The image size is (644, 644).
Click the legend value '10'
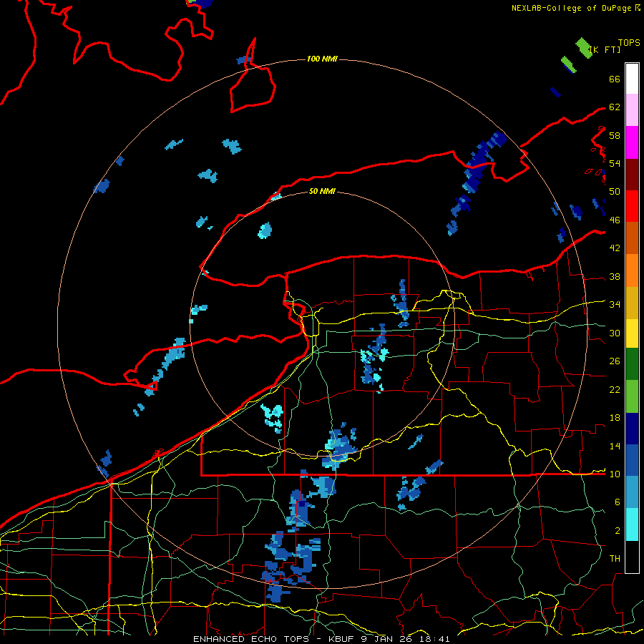click(615, 474)
